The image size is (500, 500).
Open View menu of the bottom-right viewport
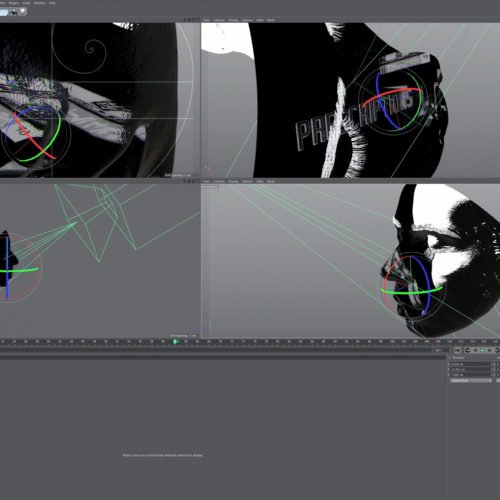[206, 181]
